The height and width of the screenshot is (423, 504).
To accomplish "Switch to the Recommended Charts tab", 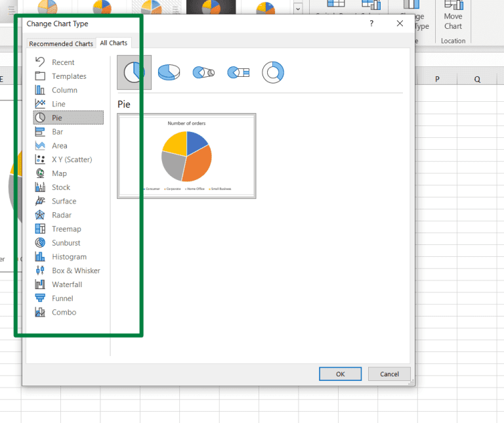I will (61, 44).
